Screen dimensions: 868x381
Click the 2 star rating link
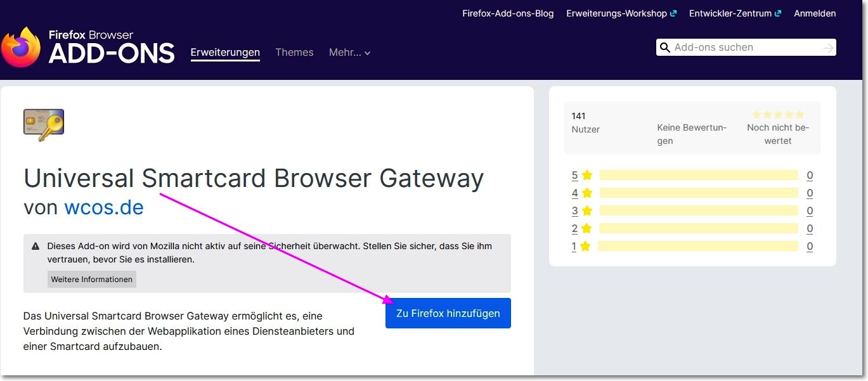coord(581,229)
